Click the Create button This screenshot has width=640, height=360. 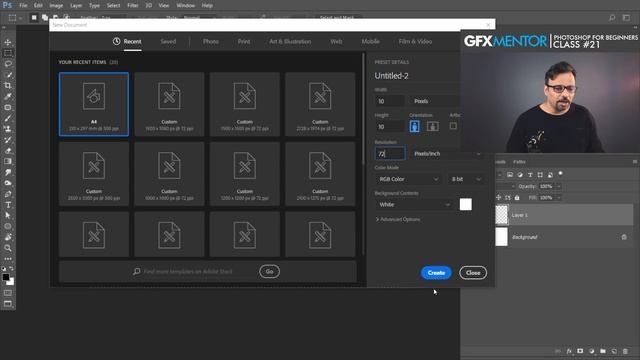(x=436, y=273)
